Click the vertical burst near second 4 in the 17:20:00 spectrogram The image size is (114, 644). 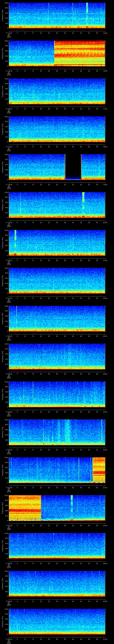(15, 243)
